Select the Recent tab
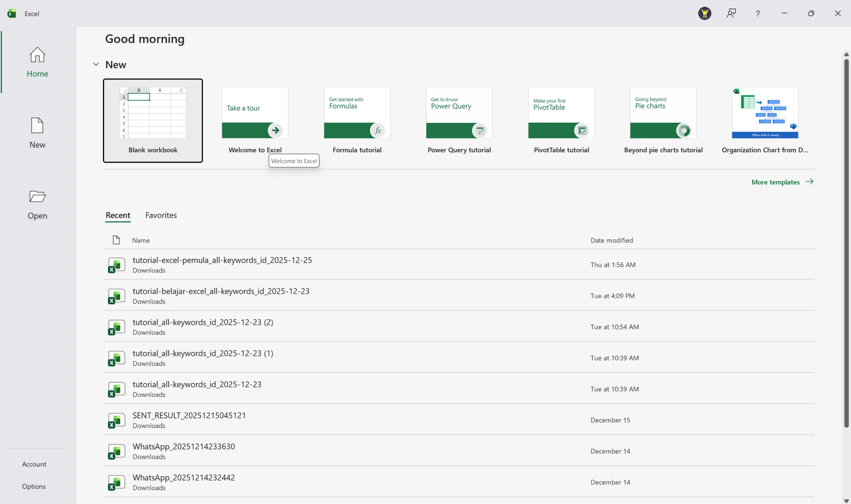Screen dimensions: 851x504 pos(118,215)
